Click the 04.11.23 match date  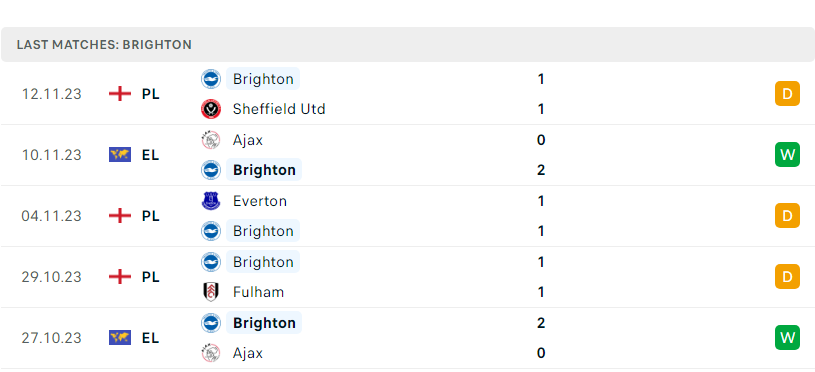coord(51,216)
